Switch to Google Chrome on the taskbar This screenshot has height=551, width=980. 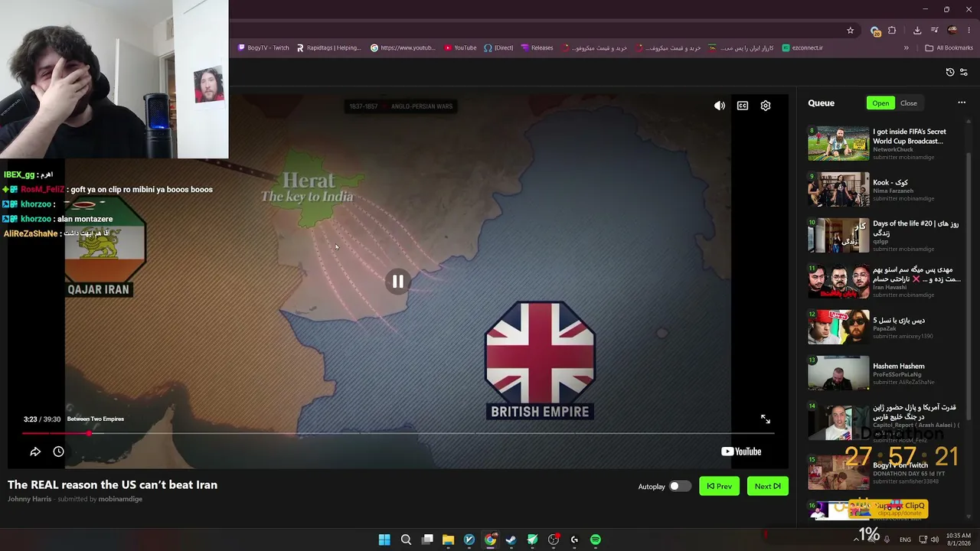[490, 540]
